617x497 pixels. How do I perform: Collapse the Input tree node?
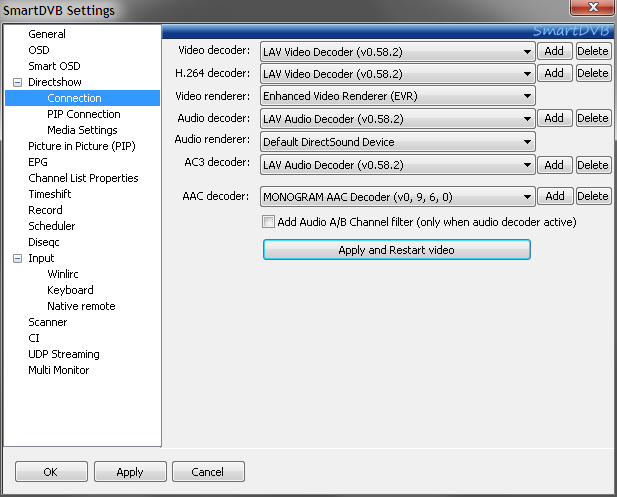click(18, 259)
